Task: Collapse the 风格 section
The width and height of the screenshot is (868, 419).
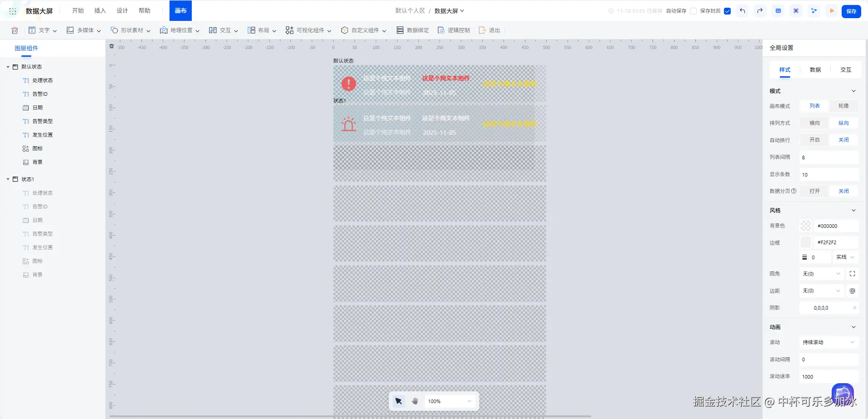Action: (x=853, y=211)
